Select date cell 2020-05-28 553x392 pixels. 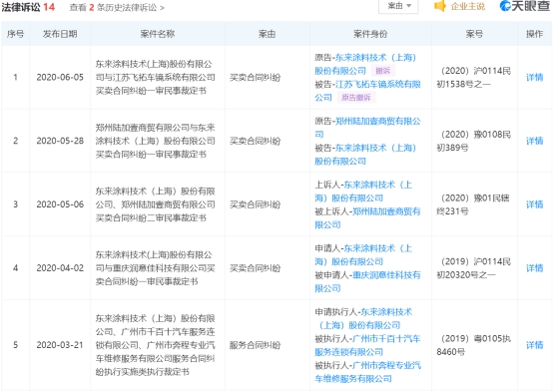(x=60, y=141)
